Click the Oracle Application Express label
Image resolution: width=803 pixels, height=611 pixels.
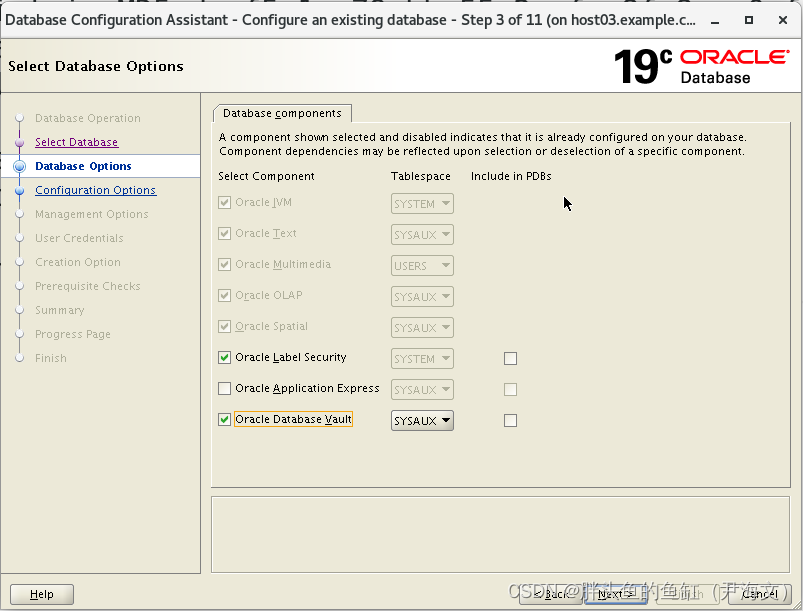(307, 388)
